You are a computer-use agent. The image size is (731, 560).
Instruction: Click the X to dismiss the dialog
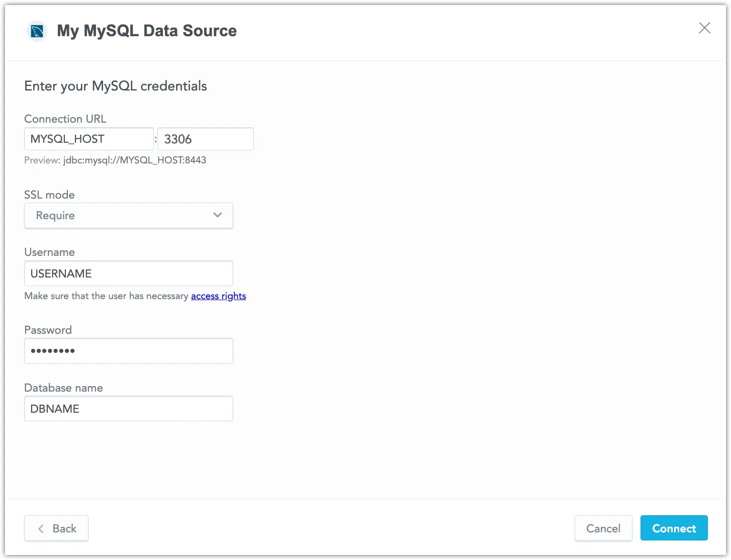[704, 28]
